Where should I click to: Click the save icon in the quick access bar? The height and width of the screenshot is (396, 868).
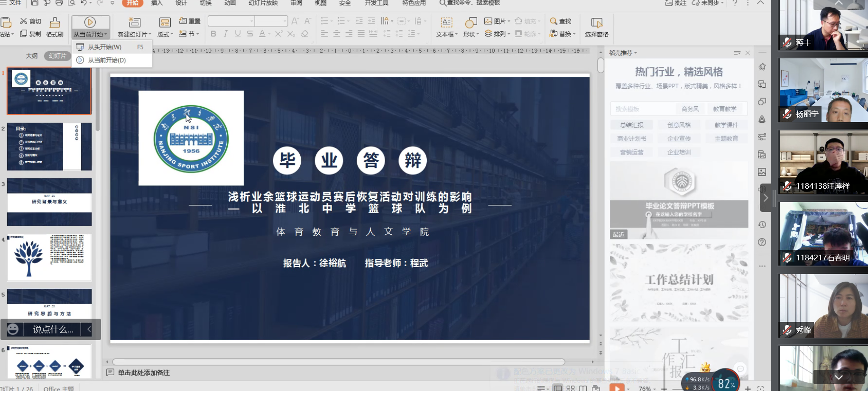click(x=35, y=3)
